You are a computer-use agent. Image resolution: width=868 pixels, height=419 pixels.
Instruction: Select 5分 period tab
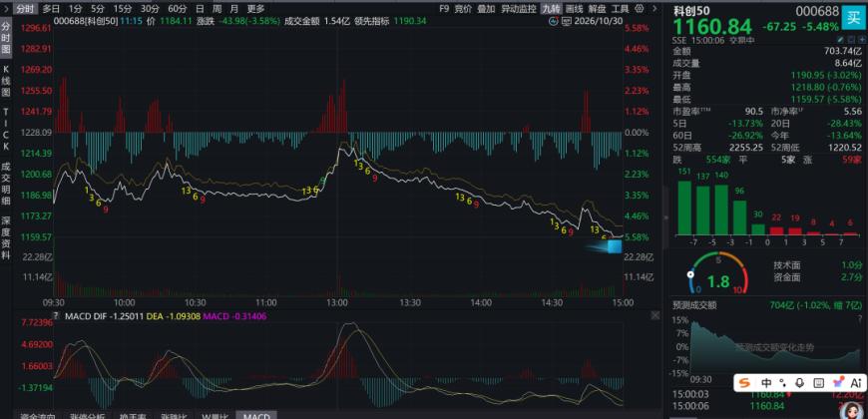coord(98,9)
